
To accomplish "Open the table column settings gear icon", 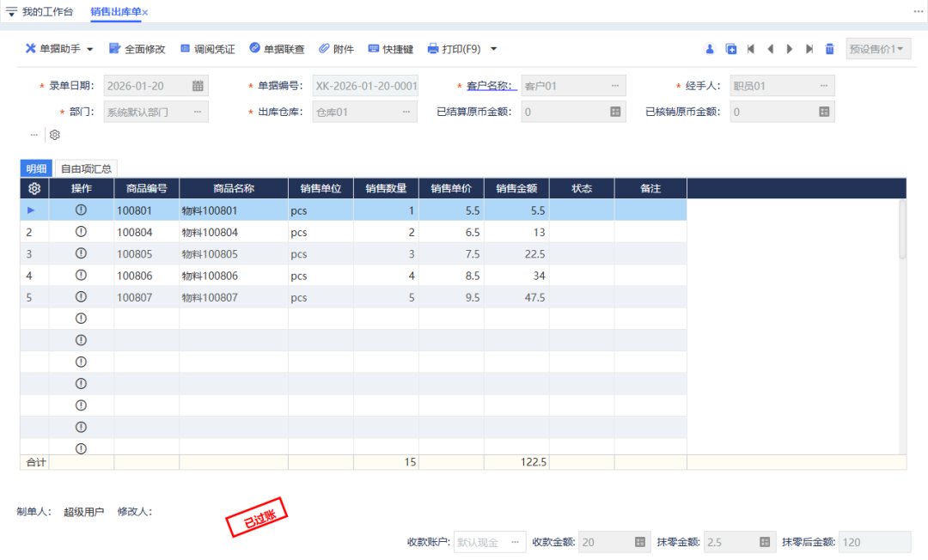I will pos(34,188).
